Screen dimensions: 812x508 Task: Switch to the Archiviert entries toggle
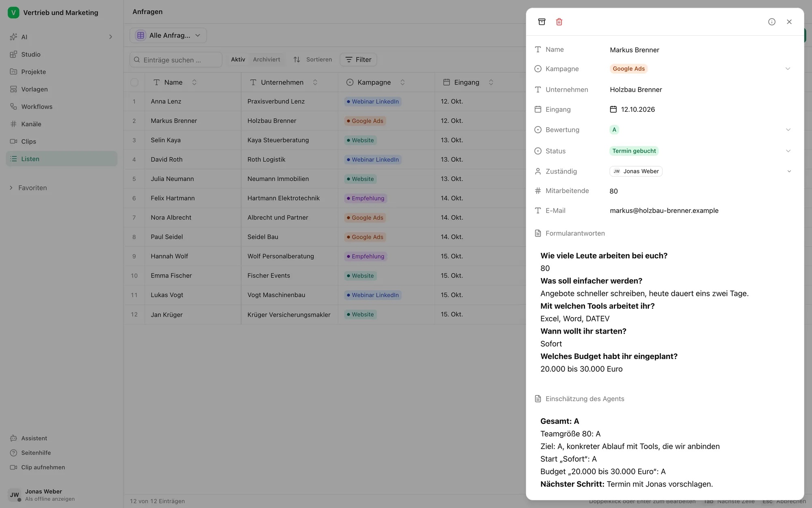pyautogui.click(x=266, y=60)
